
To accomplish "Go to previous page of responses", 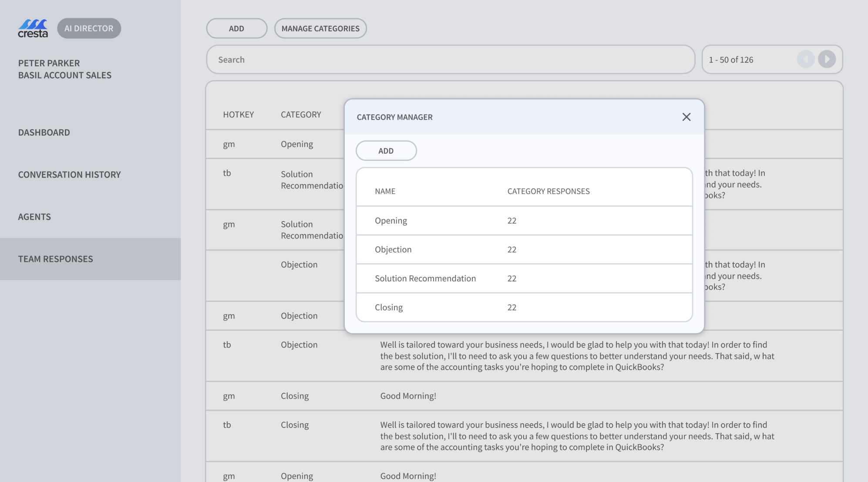I will click(805, 59).
